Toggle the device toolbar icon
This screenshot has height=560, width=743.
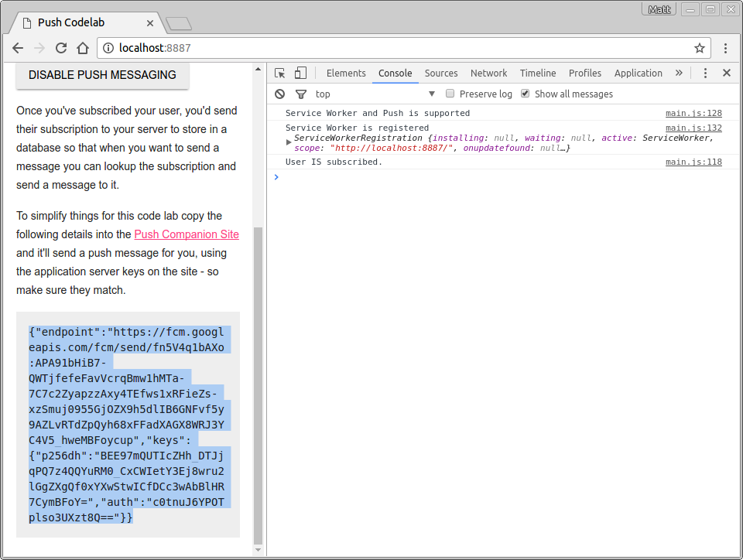[x=300, y=73]
